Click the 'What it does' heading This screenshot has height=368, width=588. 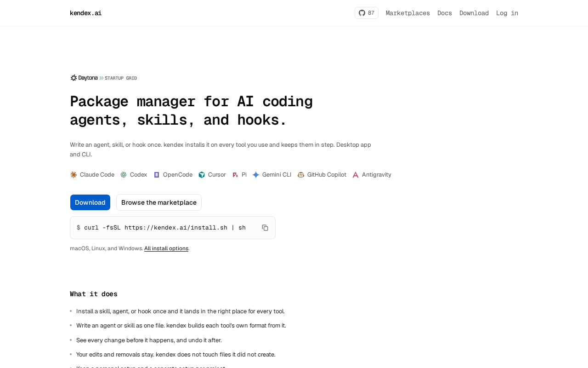click(x=94, y=294)
